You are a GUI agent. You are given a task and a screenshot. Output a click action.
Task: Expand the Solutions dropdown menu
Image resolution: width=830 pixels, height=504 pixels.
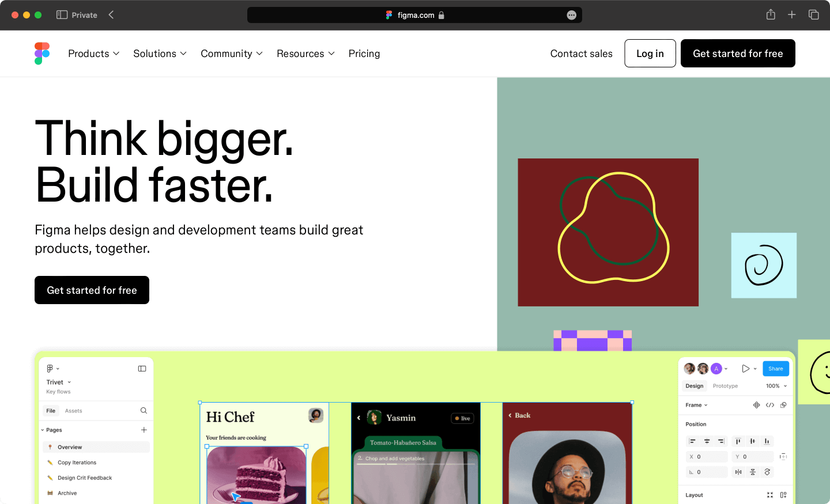[x=160, y=54]
